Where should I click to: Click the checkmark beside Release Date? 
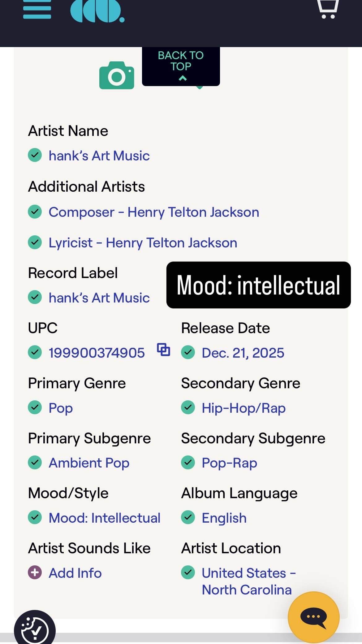188,352
